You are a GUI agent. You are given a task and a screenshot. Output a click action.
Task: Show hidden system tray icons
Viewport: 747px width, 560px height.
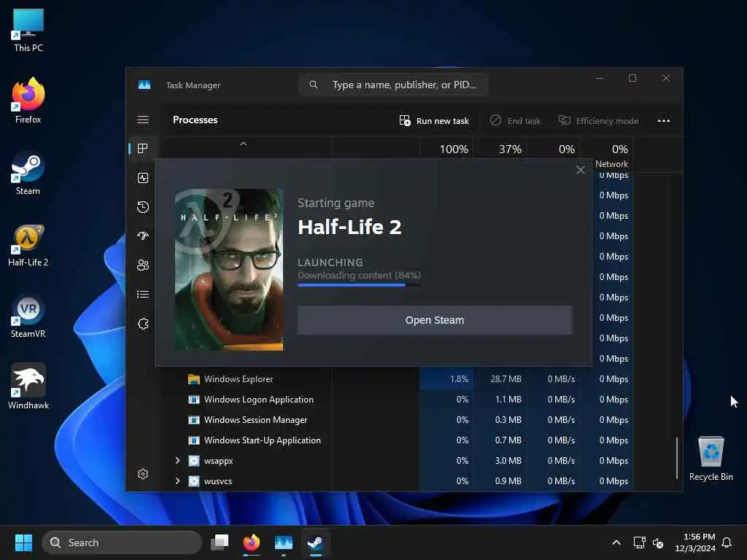tap(616, 542)
